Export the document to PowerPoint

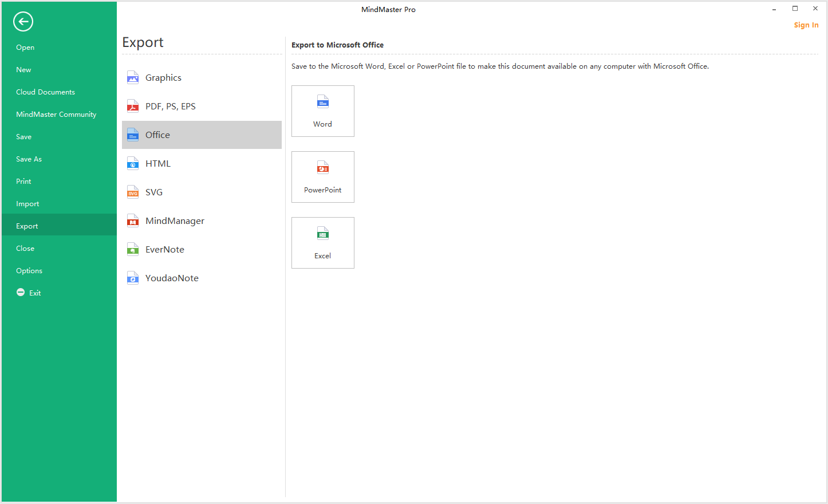click(322, 177)
